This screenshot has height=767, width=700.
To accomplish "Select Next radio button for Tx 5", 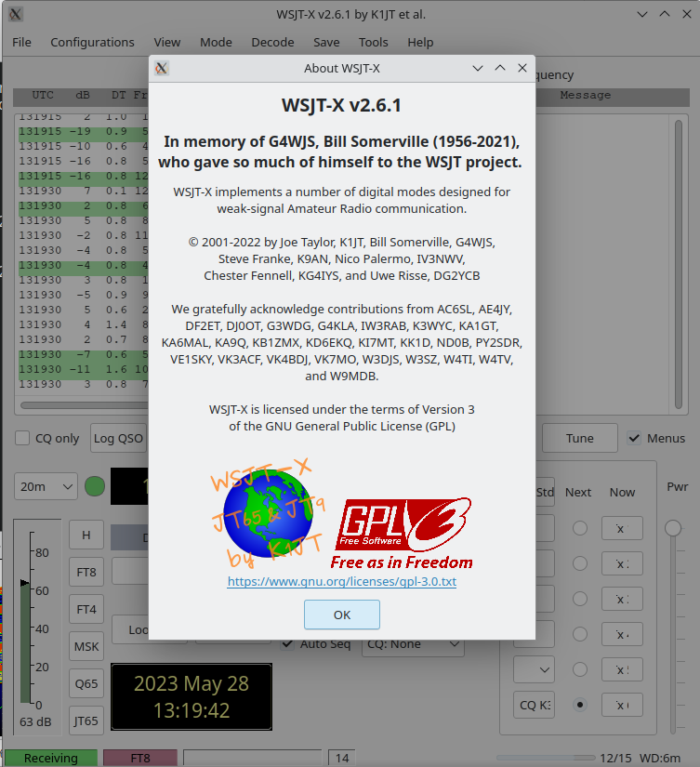I will pos(580,669).
